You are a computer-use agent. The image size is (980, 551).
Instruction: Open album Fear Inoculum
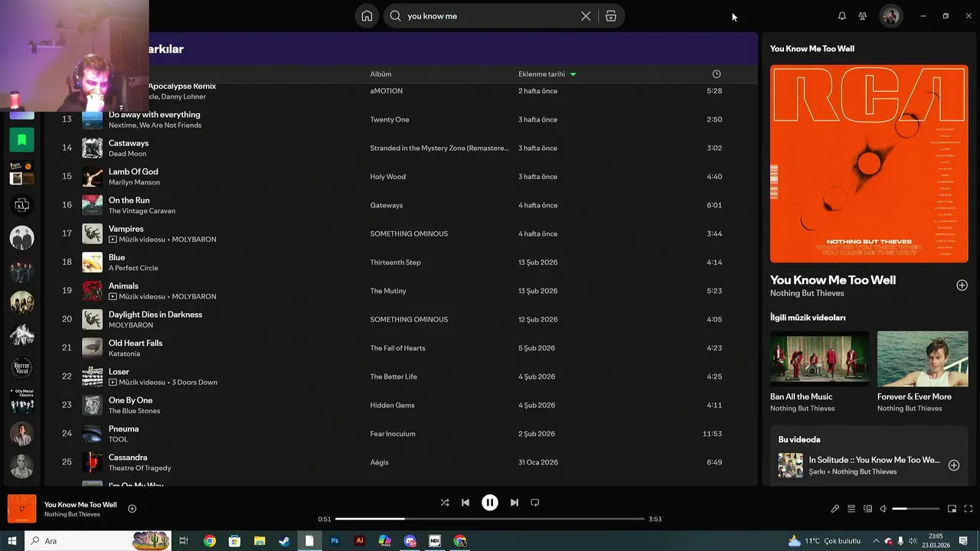393,434
